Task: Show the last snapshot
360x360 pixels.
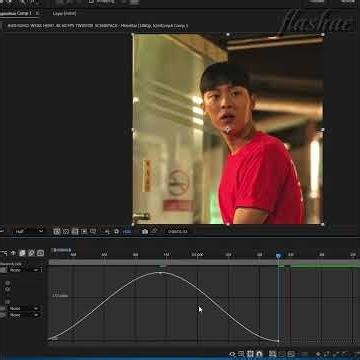Action: pos(154,231)
